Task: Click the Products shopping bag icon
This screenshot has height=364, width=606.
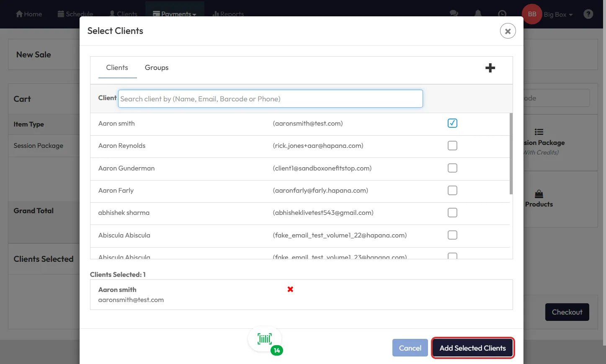Action: click(x=539, y=194)
